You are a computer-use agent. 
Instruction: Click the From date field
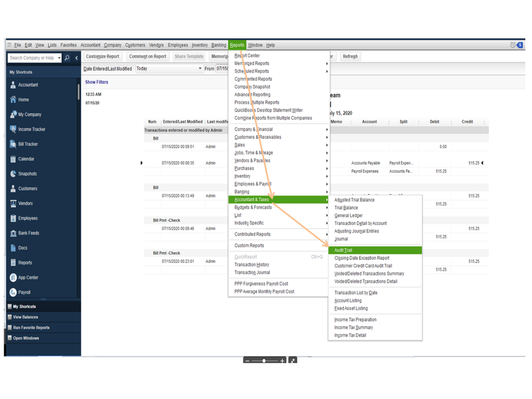[x=223, y=69]
